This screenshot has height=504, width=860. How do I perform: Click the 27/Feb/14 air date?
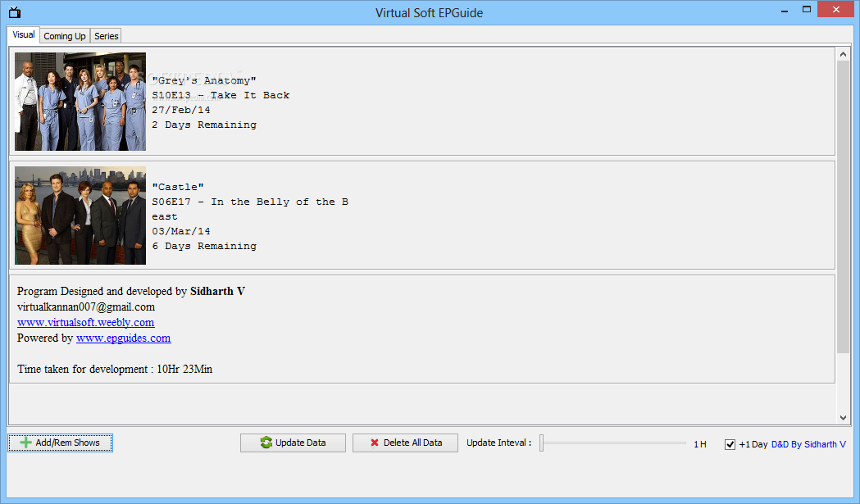click(181, 111)
